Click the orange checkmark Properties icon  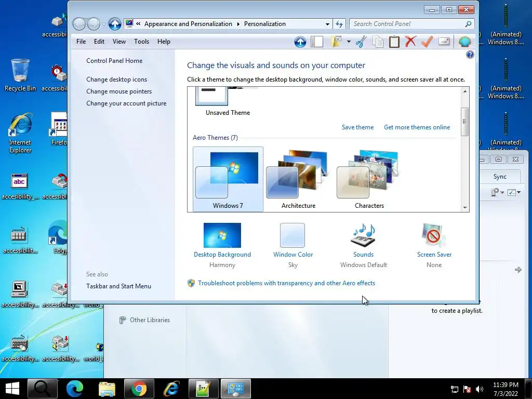[427, 42]
